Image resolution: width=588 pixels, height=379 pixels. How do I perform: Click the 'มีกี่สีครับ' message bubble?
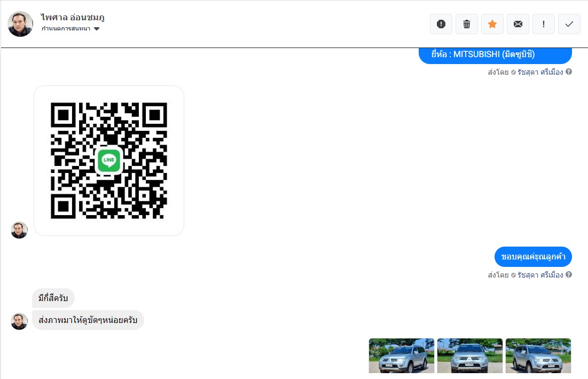[x=53, y=298]
